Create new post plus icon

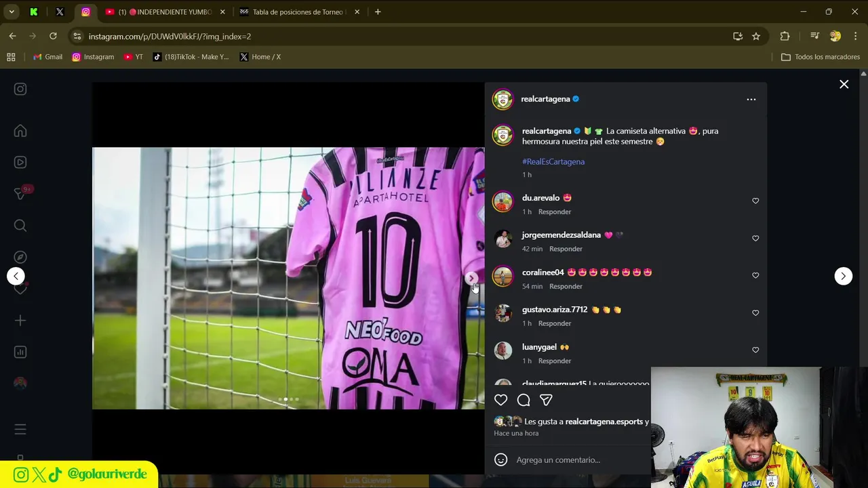coord(20,320)
